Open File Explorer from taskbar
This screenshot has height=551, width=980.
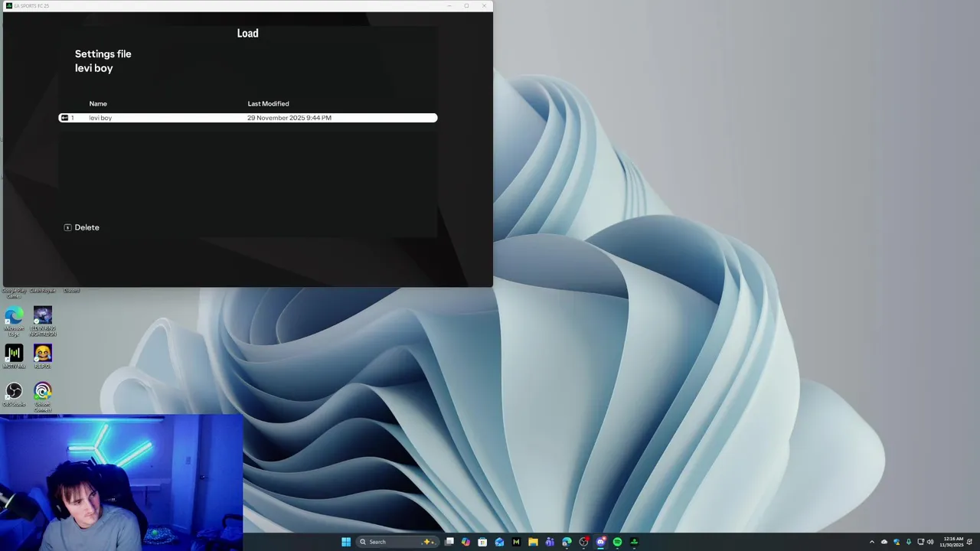point(533,542)
